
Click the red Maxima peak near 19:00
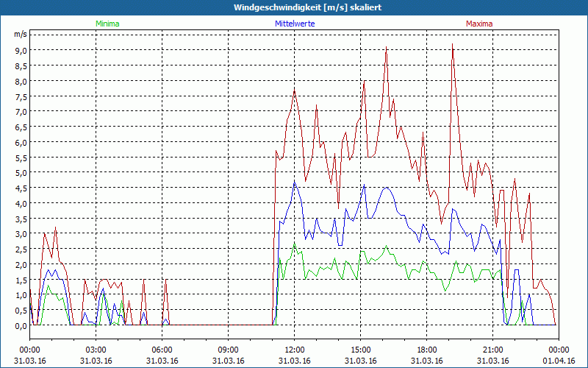(453, 44)
